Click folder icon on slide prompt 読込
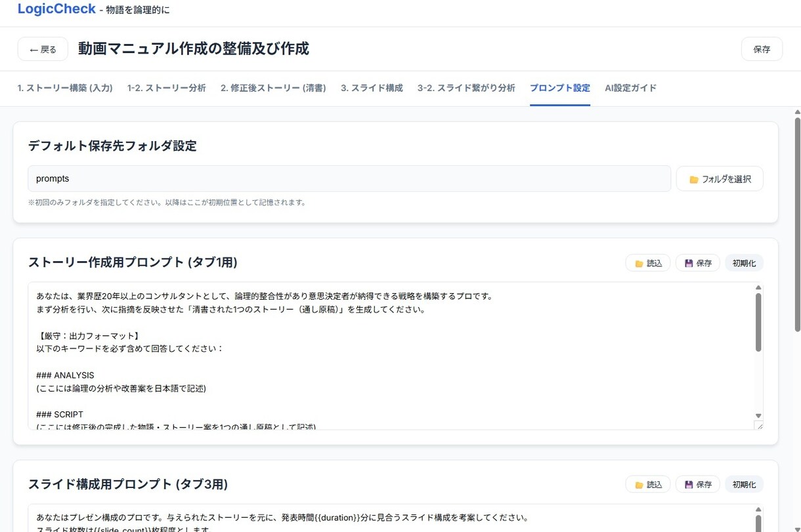The width and height of the screenshot is (801, 532). (x=639, y=485)
